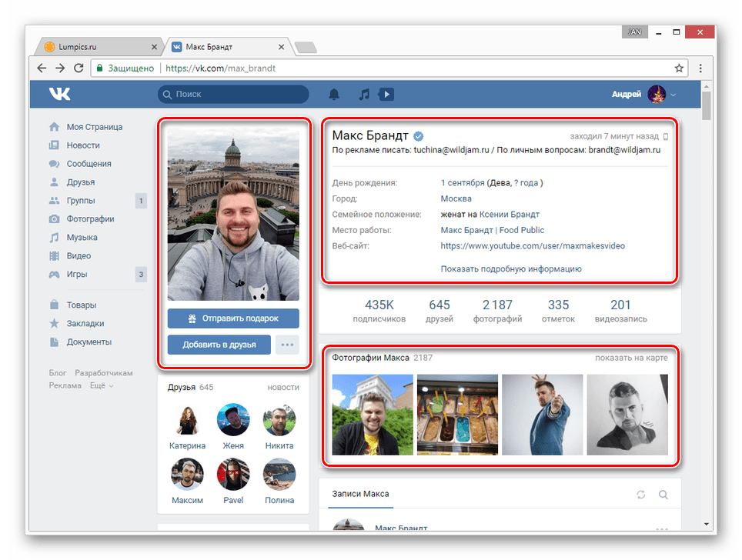
Task: Click the video play icon in header
Action: (386, 94)
